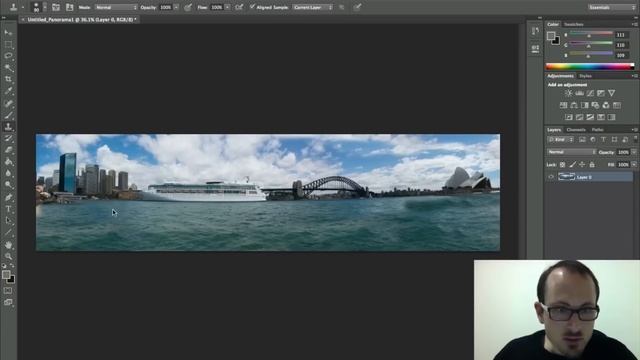Viewport: 640px width, 360px height.
Task: Toggle Layer 0 visibility eye
Action: (551, 177)
